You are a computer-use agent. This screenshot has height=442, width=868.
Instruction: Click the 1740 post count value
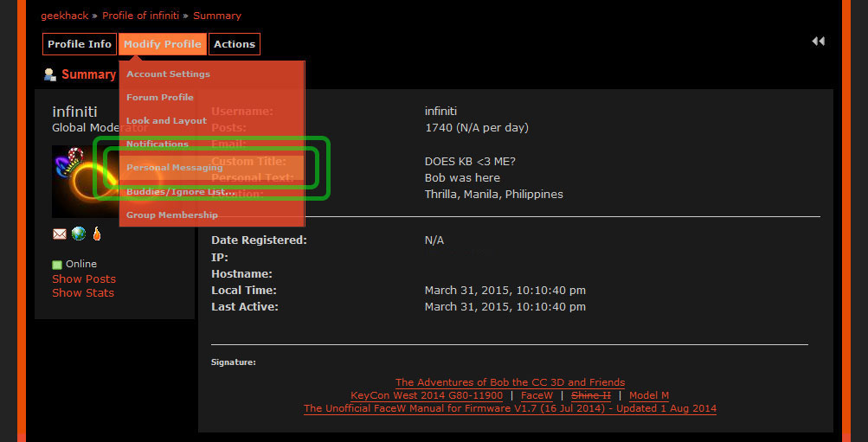[477, 128]
